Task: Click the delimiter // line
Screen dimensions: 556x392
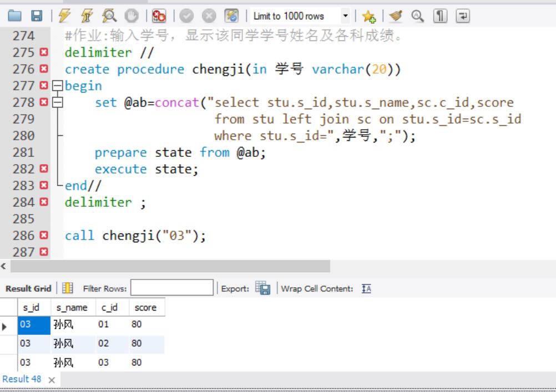Action: tap(109, 53)
